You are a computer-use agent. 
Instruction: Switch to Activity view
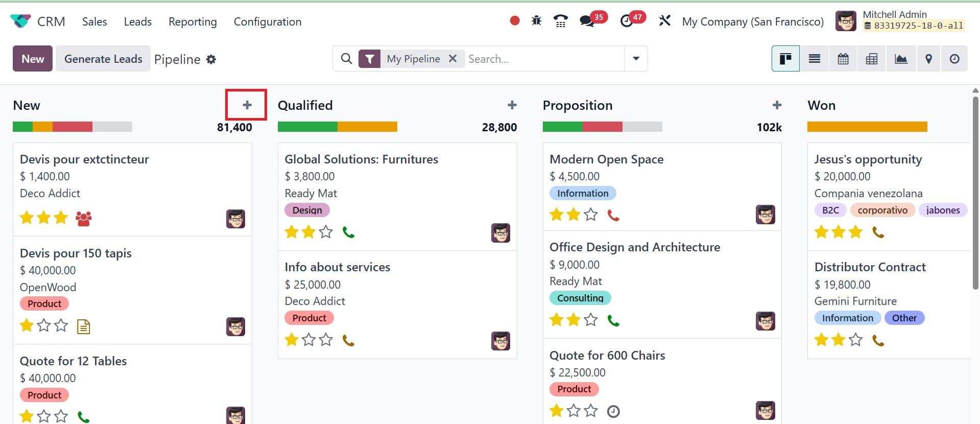click(x=954, y=59)
